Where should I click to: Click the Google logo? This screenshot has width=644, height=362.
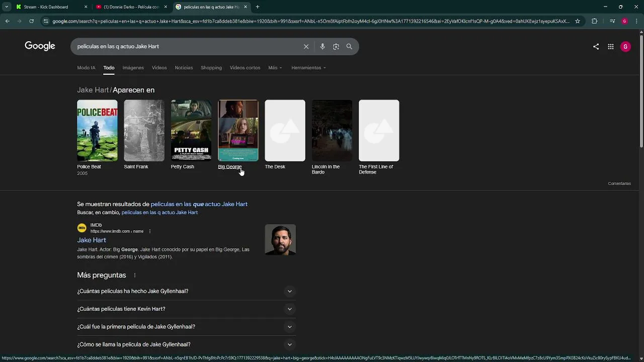[x=40, y=46]
